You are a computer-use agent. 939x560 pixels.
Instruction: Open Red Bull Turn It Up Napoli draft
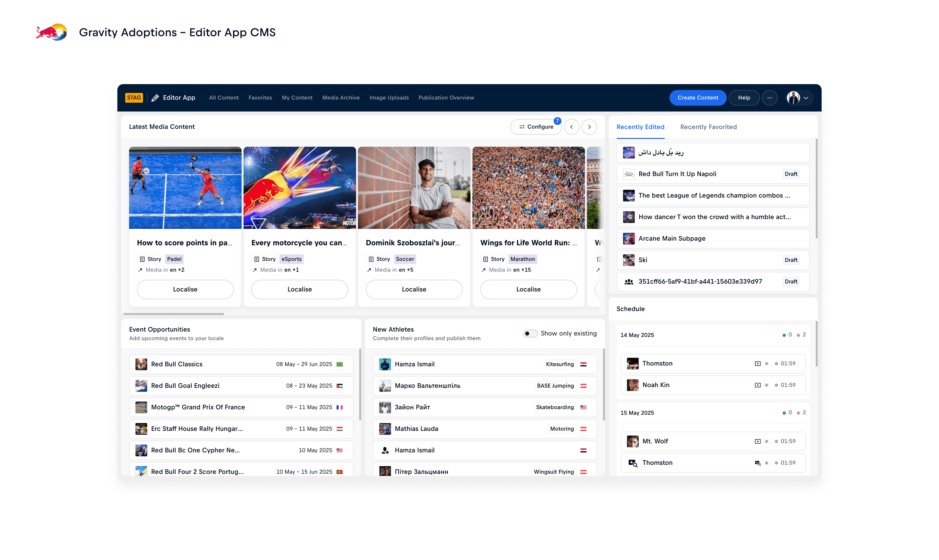click(713, 174)
